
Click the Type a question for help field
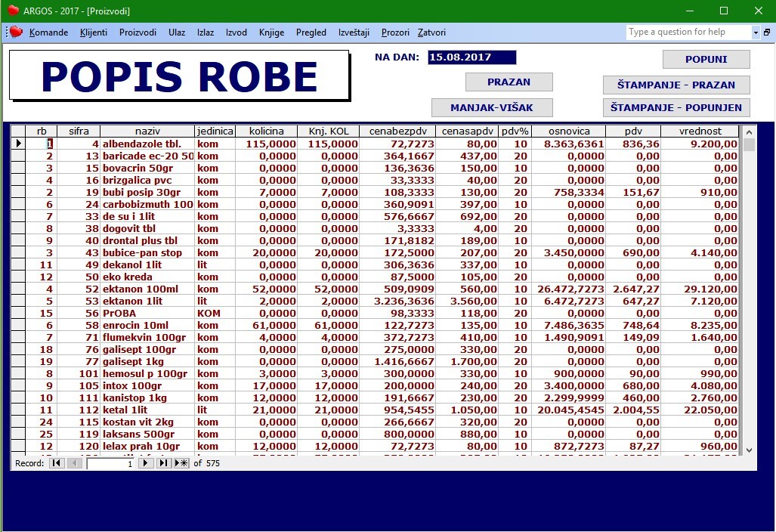pyautogui.click(x=689, y=32)
